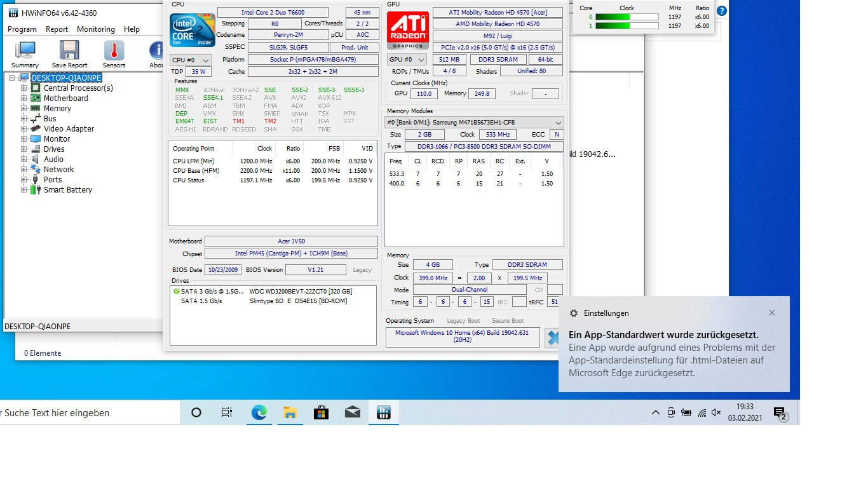Click the CPU Base (HFM) row
Viewport: 868px width, 488px height.
(273, 170)
